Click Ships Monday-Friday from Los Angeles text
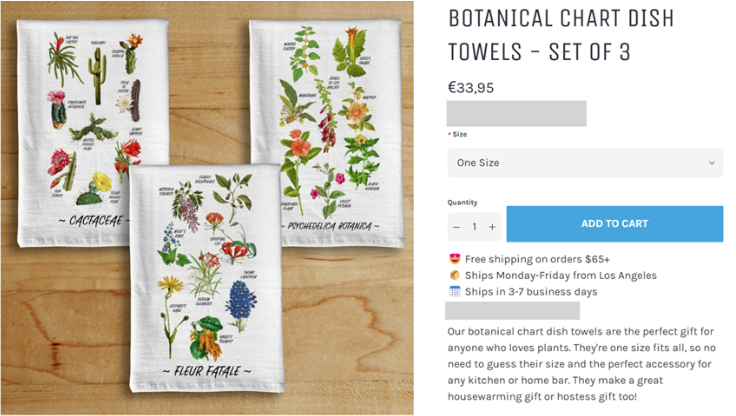 click(x=560, y=276)
